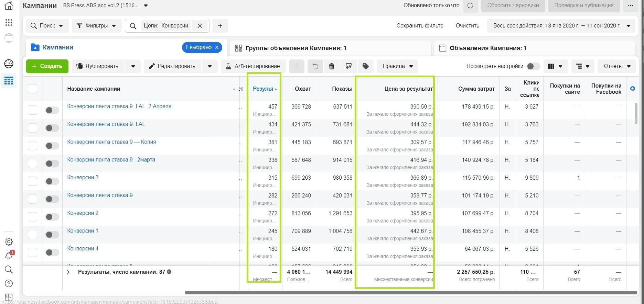Click the refresh data icon

470,5
